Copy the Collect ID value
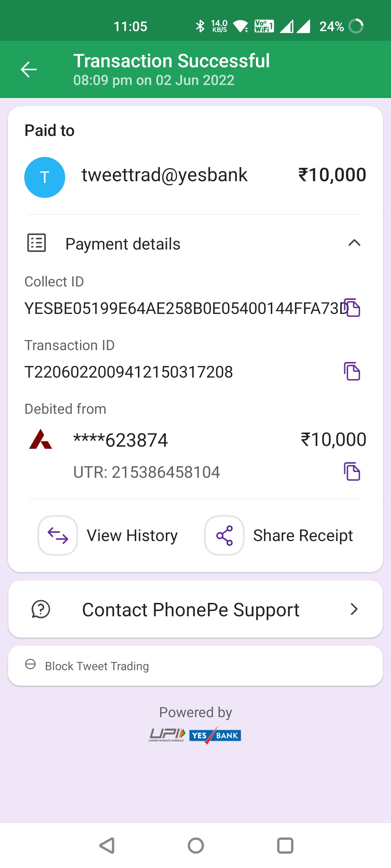Viewport: 391px width, 868px height. (352, 308)
